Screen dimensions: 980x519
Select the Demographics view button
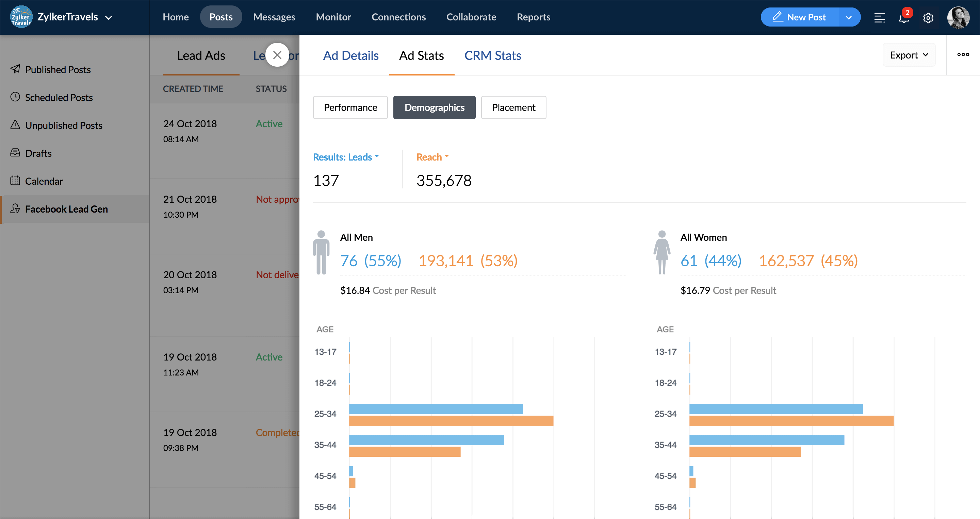[x=434, y=107]
